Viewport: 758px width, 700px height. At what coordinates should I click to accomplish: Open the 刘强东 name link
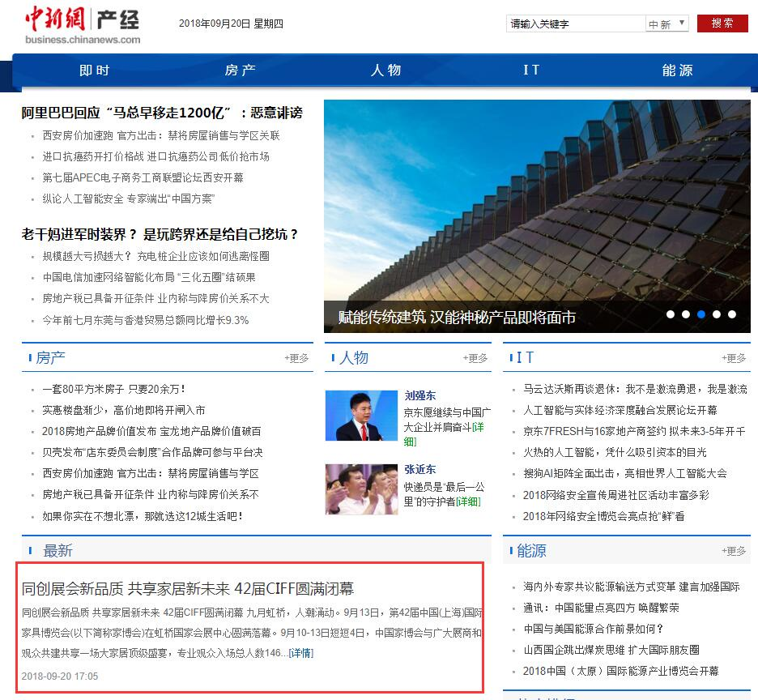pyautogui.click(x=420, y=395)
